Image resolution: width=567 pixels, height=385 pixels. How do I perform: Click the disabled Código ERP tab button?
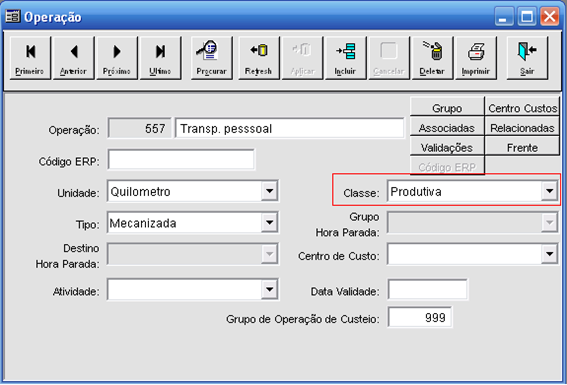tap(447, 166)
